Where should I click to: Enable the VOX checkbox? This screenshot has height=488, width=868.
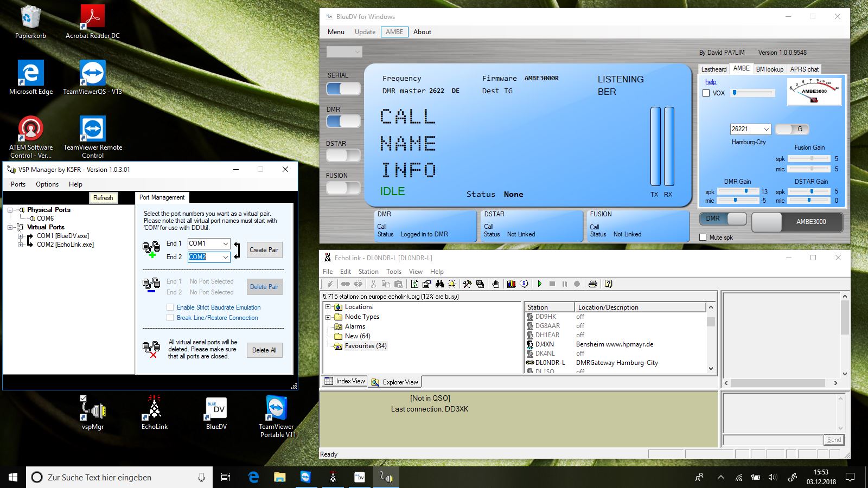pos(706,93)
